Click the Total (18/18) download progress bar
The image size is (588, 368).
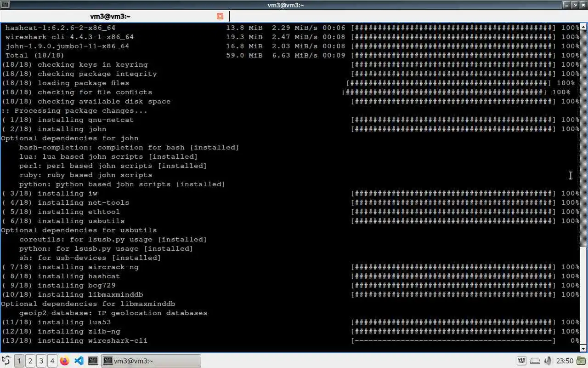(x=453, y=55)
